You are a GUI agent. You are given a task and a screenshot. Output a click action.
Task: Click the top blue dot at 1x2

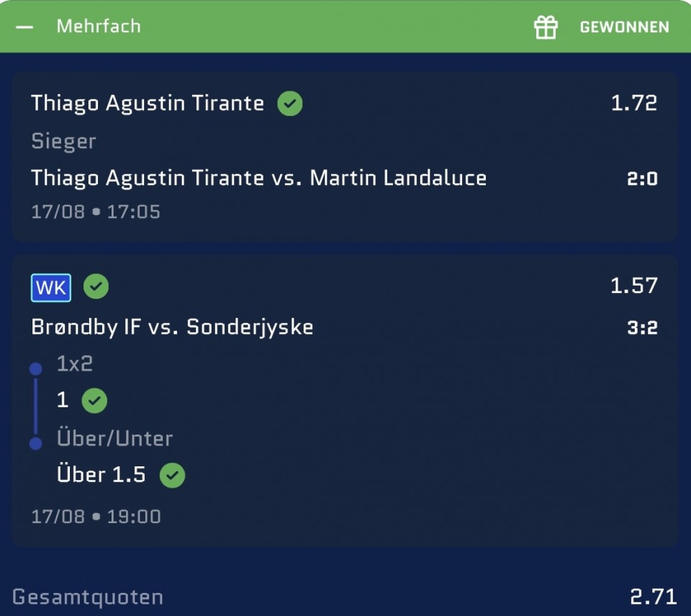click(x=36, y=368)
